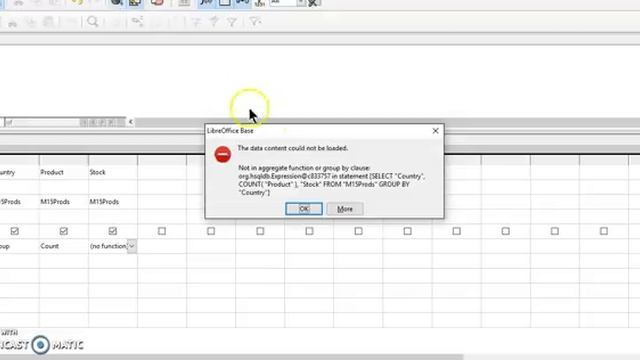Select the Count function cell under Product
Image resolution: width=640 pixels, height=360 pixels.
pos(64,246)
